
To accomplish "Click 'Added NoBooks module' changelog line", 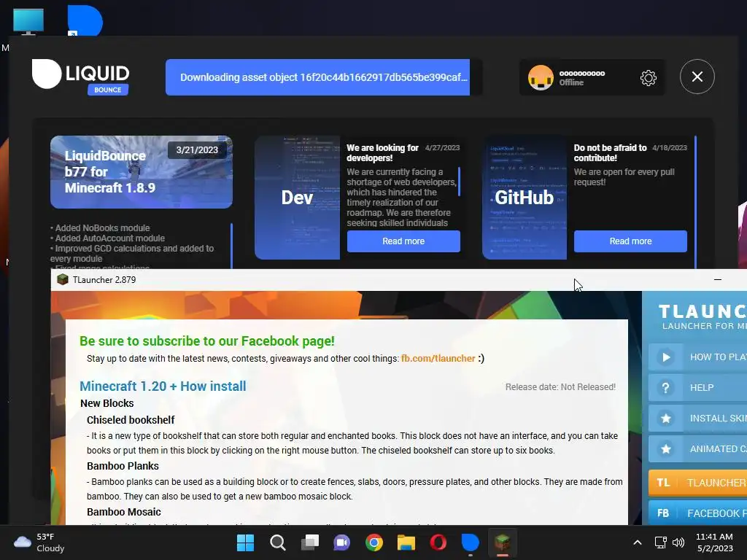I will [x=100, y=228].
